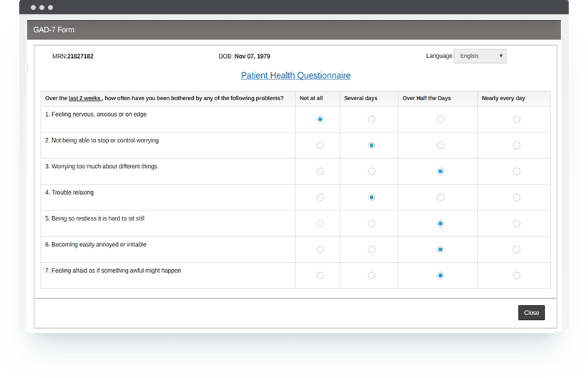Screen dimensions: 588x378
Task: Tick 'Nearly every day' for easily annoyed
Action: point(516,250)
